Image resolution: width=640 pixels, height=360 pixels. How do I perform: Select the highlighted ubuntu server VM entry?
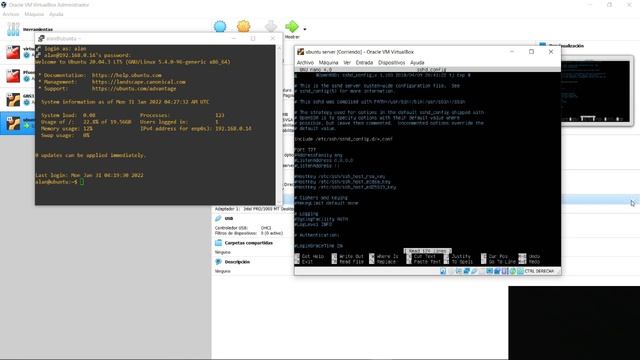18,123
